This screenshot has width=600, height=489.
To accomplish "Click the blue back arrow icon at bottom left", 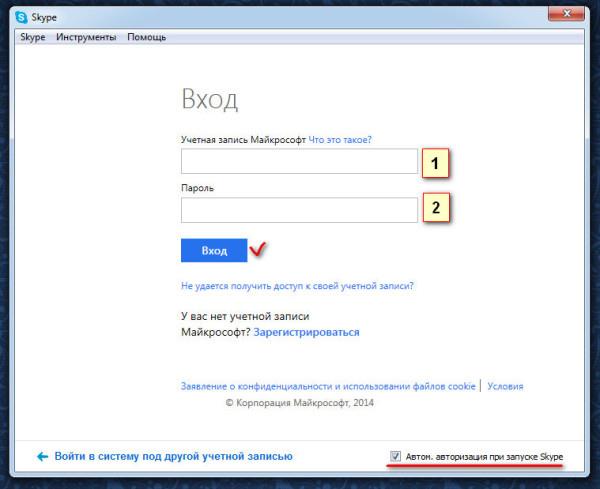I will pyautogui.click(x=42, y=456).
